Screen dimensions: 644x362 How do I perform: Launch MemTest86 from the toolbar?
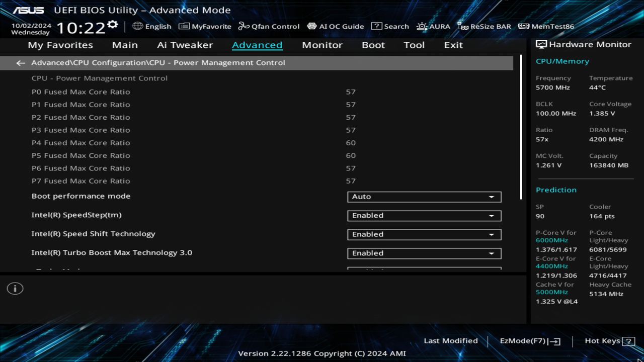(545, 26)
